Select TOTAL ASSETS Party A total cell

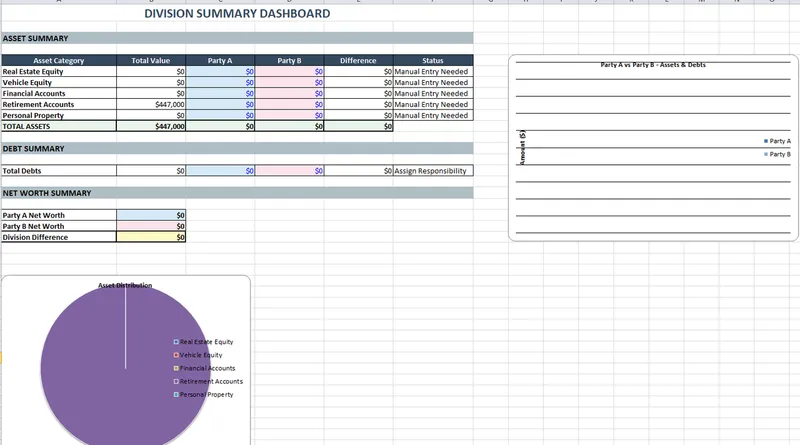(x=220, y=126)
